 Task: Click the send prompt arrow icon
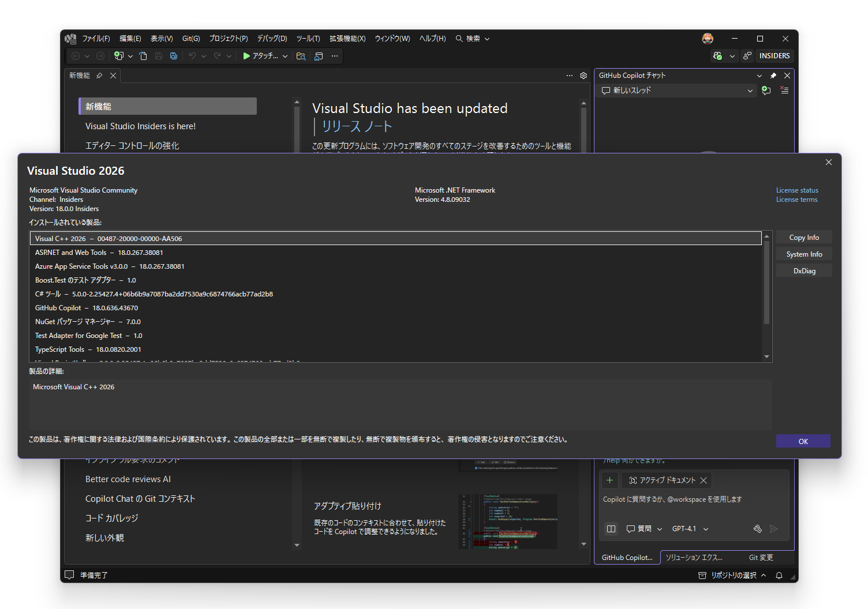pos(774,528)
